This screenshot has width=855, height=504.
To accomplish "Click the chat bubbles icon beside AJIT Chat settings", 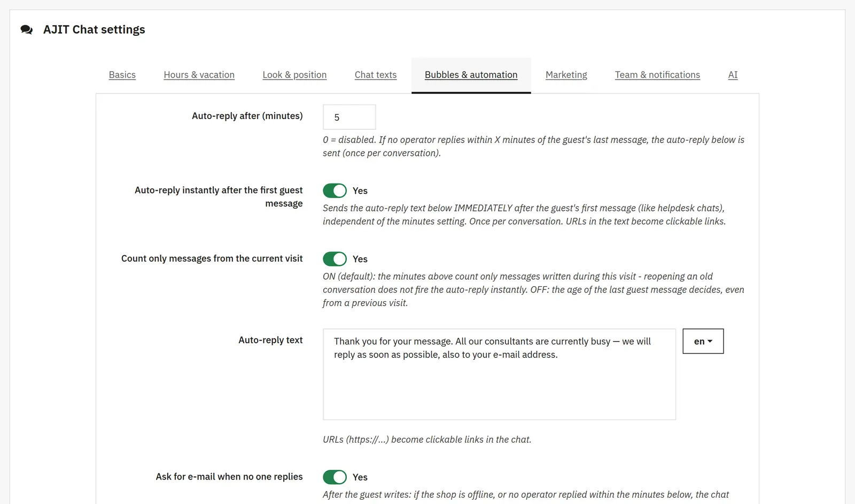I will [x=27, y=30].
